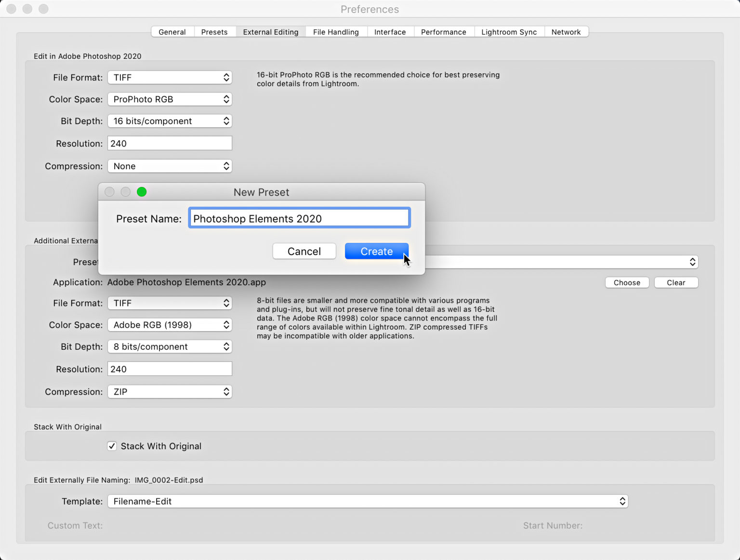Switch to the Interface tab

click(x=390, y=31)
